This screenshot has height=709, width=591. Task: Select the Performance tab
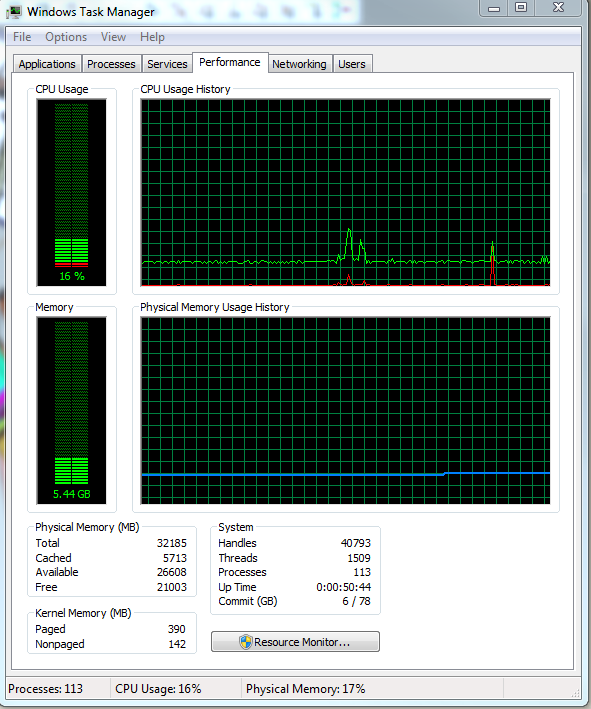pos(230,62)
